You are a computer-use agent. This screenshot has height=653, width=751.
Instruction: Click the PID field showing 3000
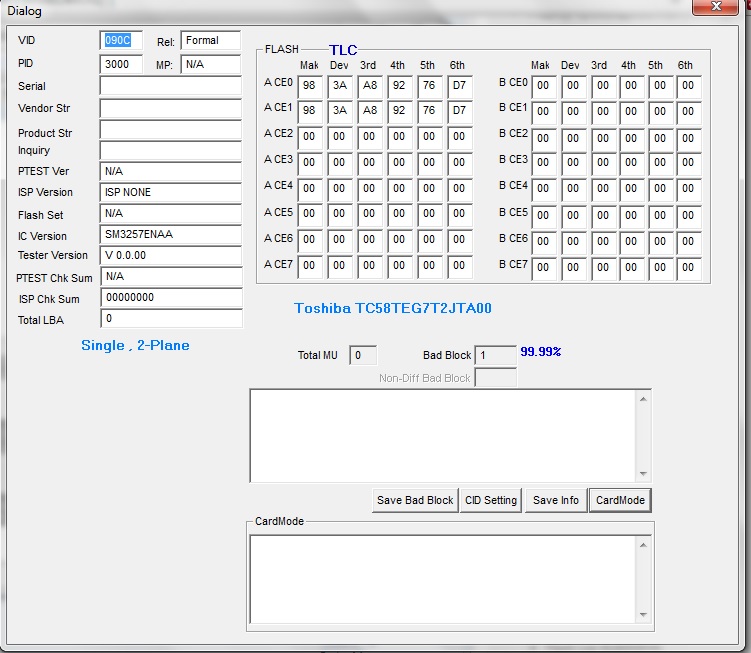pyautogui.click(x=121, y=64)
